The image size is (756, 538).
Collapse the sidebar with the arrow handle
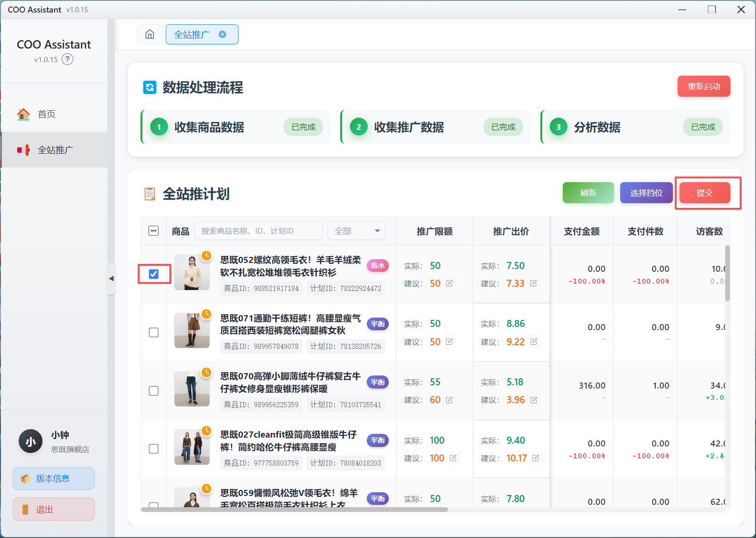[112, 278]
